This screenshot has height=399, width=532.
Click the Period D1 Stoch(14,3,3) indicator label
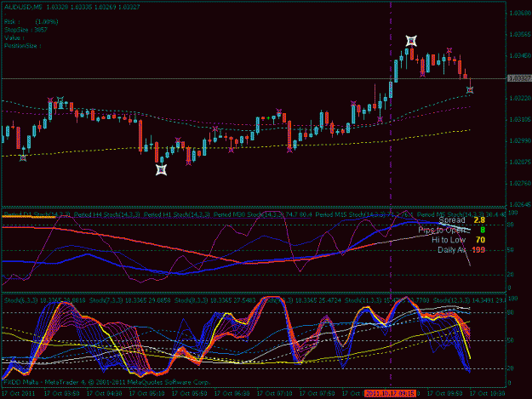click(x=37, y=214)
